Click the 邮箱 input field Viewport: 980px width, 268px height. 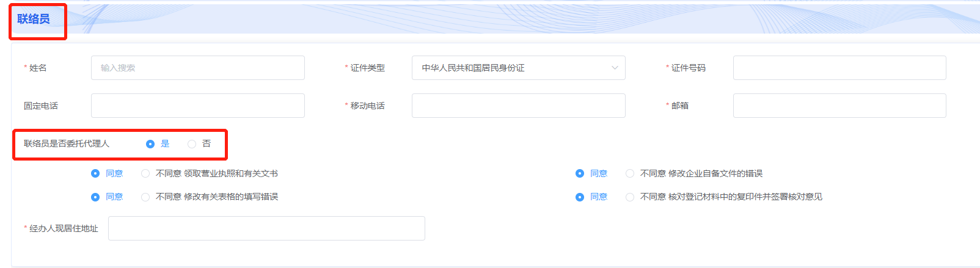[x=839, y=106]
